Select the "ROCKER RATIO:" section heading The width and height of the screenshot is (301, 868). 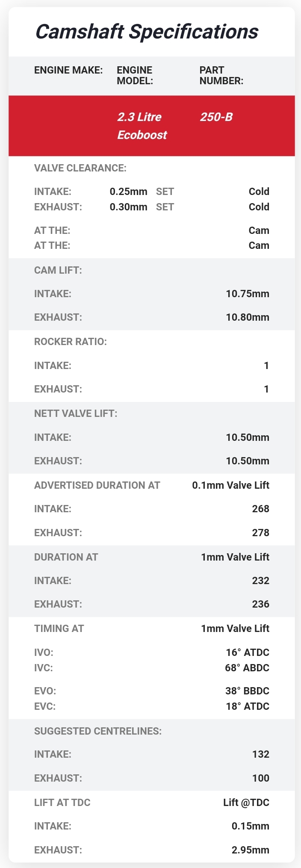(71, 342)
